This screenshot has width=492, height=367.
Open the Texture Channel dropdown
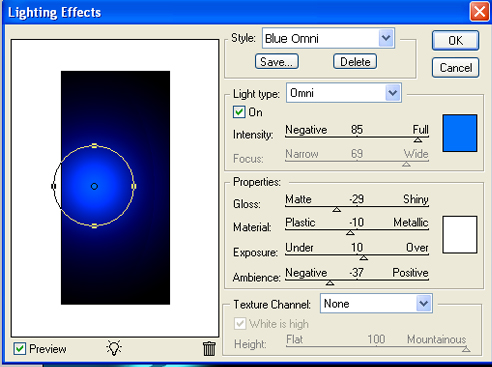point(376,303)
